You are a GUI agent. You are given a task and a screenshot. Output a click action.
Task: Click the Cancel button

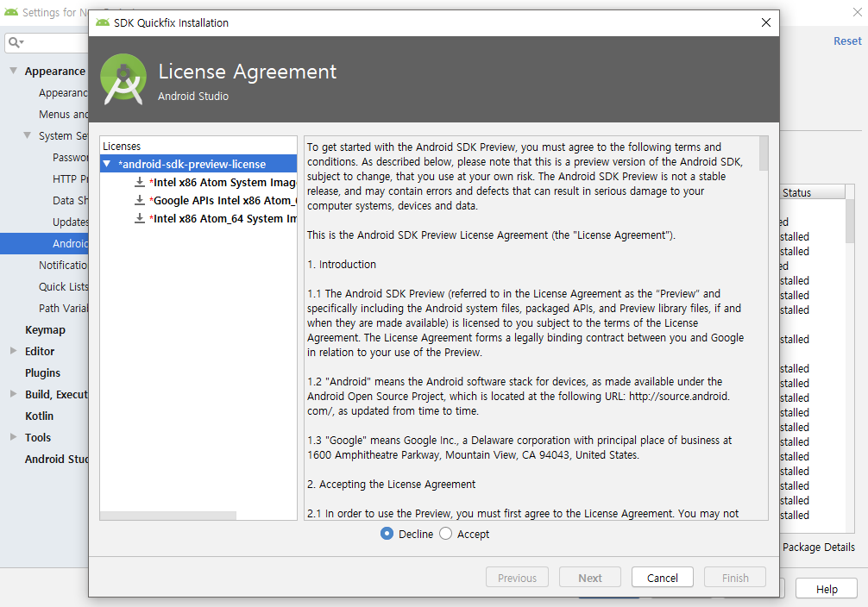(x=662, y=577)
